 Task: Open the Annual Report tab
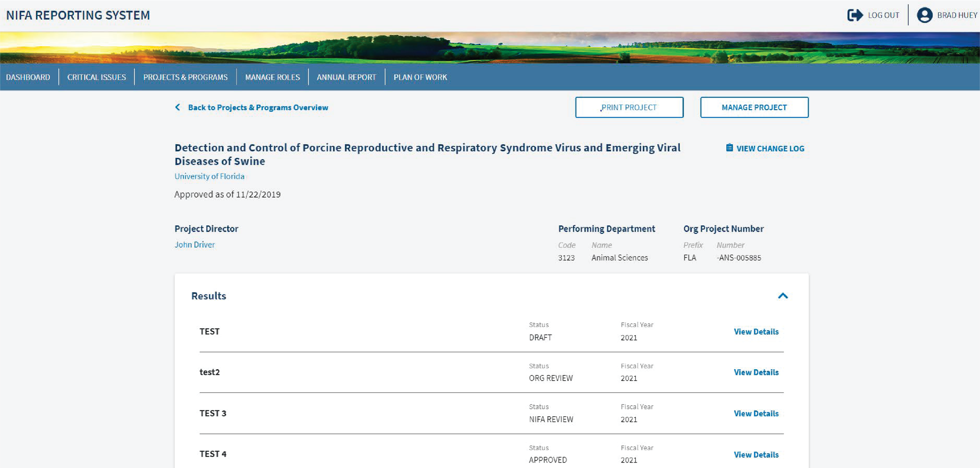(346, 77)
